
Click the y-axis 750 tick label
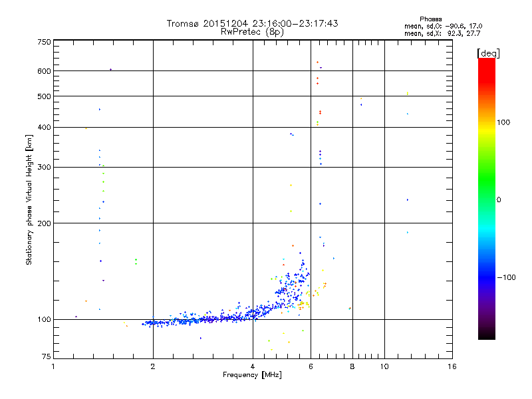click(x=44, y=42)
